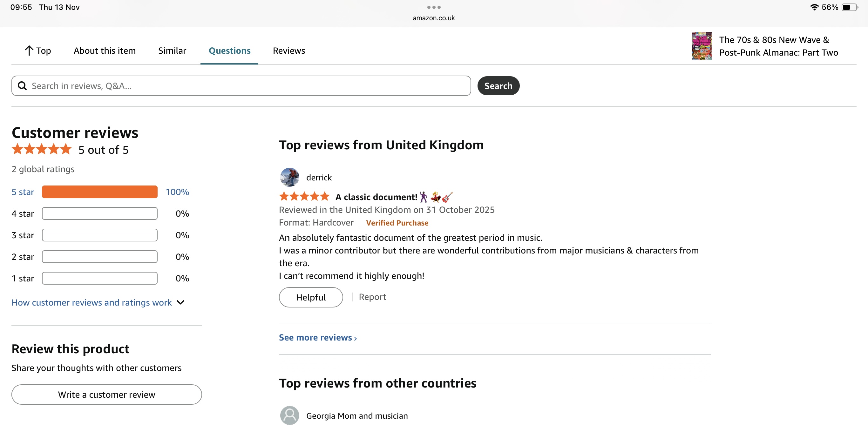Click the overall five-star rating stars

(42, 149)
